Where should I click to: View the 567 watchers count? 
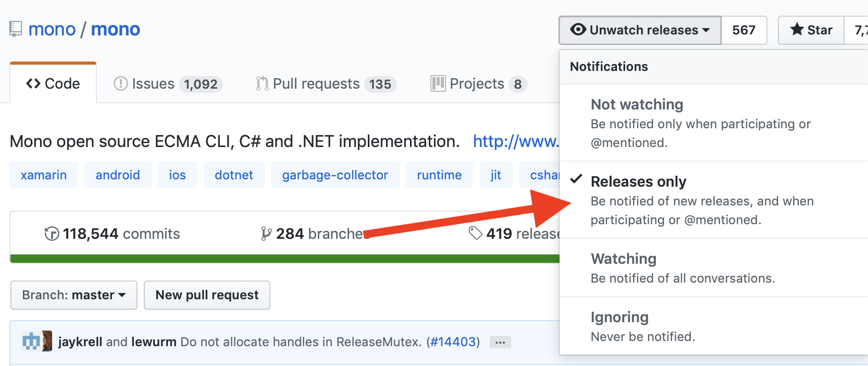[x=744, y=30]
